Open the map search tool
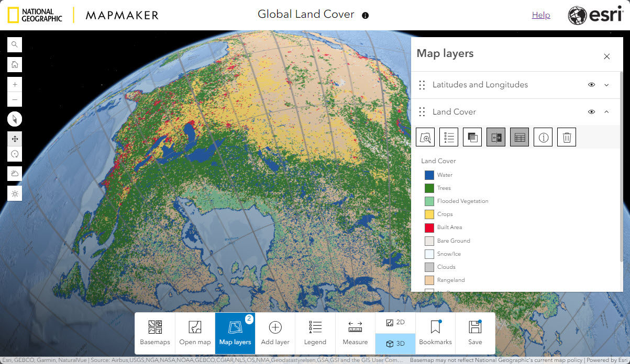Screen dimensions: 630x364 click(15, 44)
